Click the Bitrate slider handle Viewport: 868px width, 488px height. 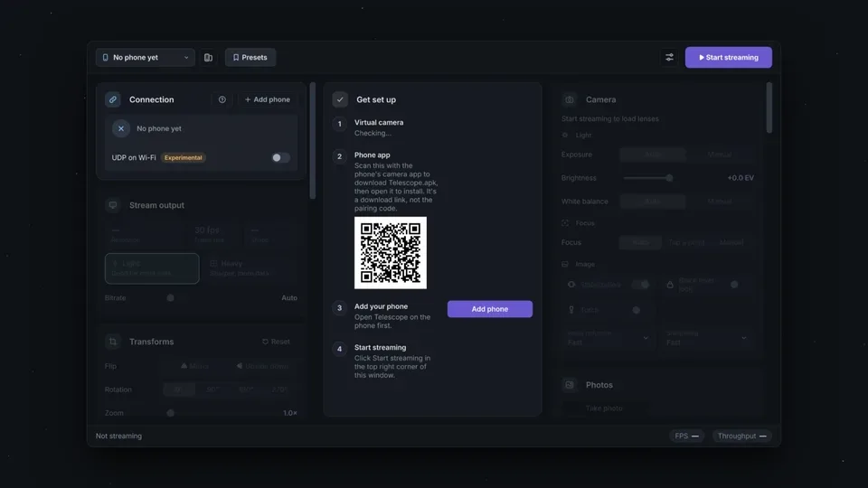(x=171, y=297)
